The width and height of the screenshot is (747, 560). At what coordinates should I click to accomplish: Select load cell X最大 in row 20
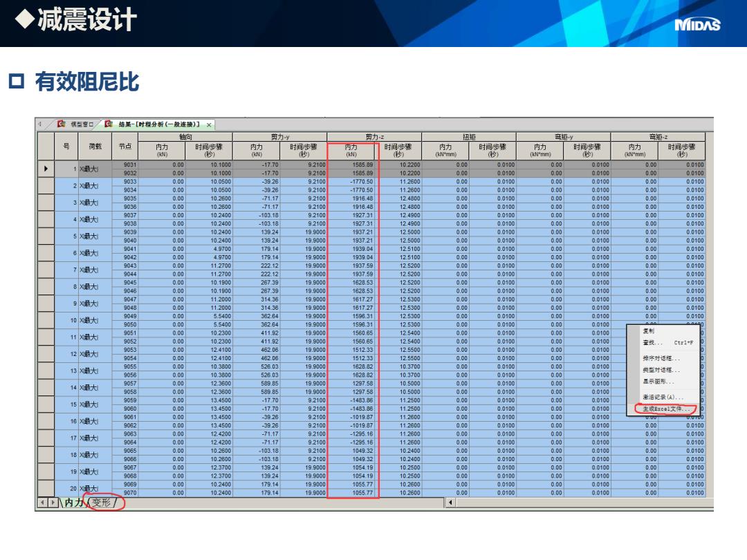click(x=95, y=489)
